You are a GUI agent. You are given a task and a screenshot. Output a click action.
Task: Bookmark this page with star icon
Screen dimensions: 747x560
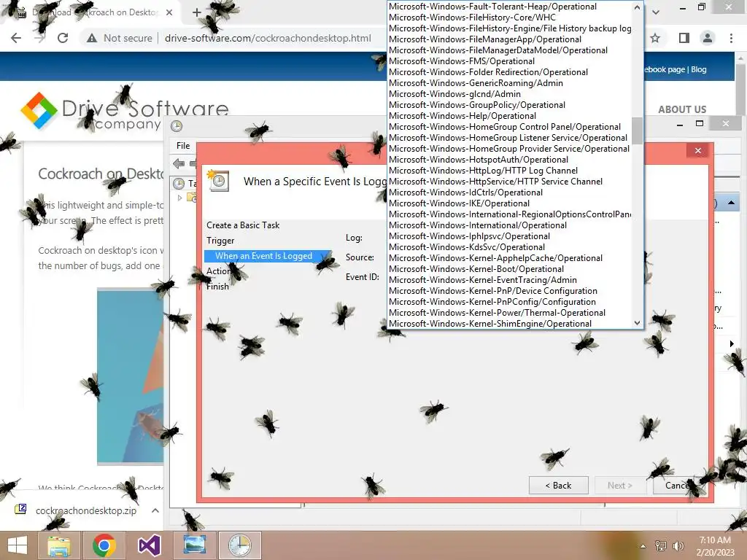[655, 38]
